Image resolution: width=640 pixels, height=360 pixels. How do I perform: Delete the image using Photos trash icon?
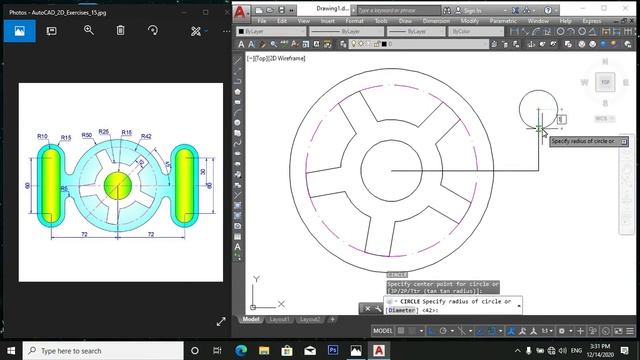pos(120,30)
